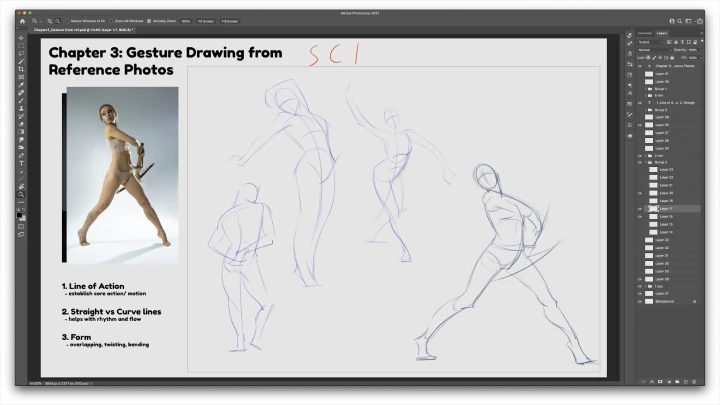
Task: Change the Screen Mode icon
Action: coord(21,234)
